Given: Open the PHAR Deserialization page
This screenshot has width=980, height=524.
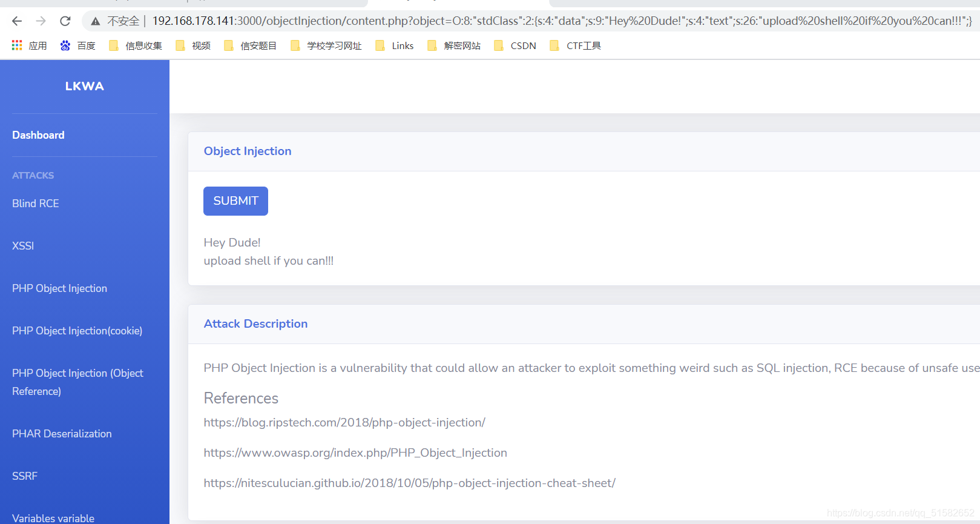Looking at the screenshot, I should (x=62, y=434).
